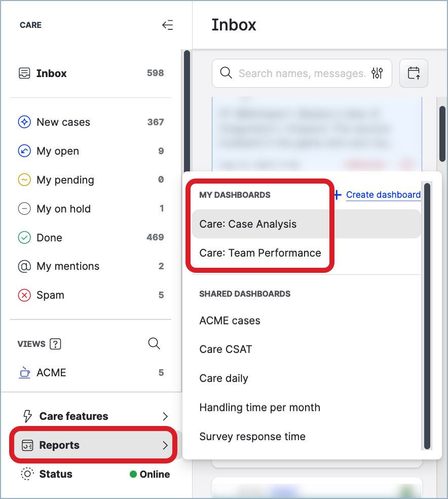Open the Care CSAT shared dashboard
Image resolution: width=448 pixels, height=499 pixels.
coord(226,349)
